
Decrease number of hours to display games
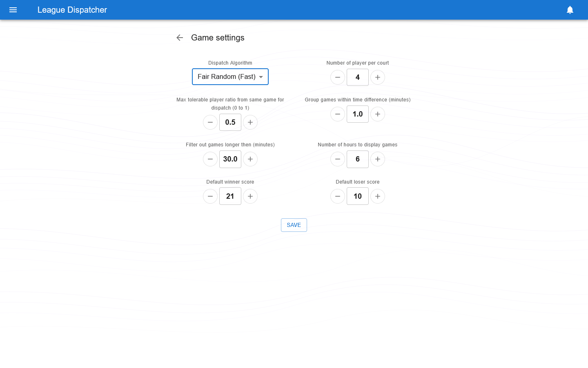pyautogui.click(x=338, y=159)
